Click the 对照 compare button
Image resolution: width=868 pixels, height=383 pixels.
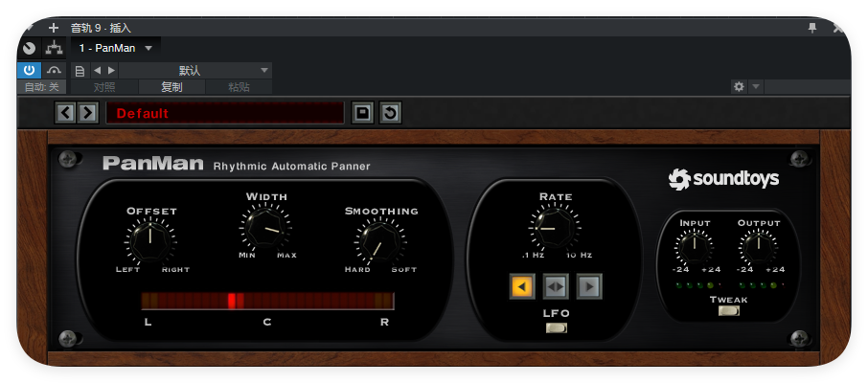tap(104, 87)
